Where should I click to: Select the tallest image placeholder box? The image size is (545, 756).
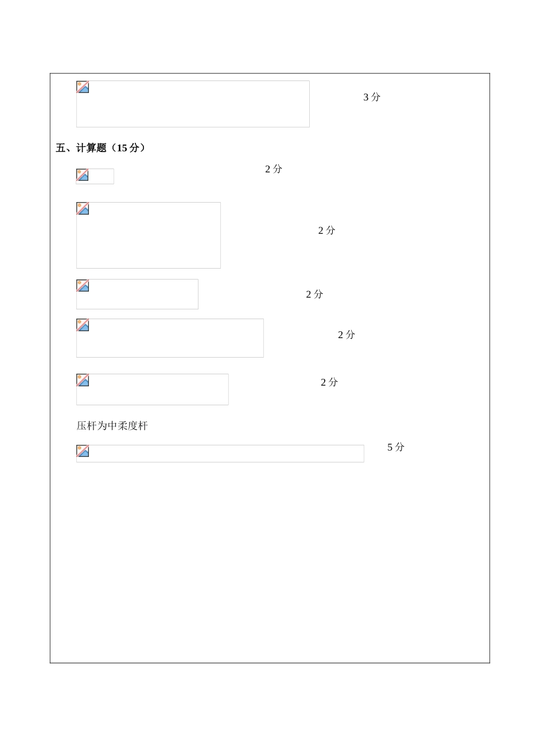(x=149, y=235)
